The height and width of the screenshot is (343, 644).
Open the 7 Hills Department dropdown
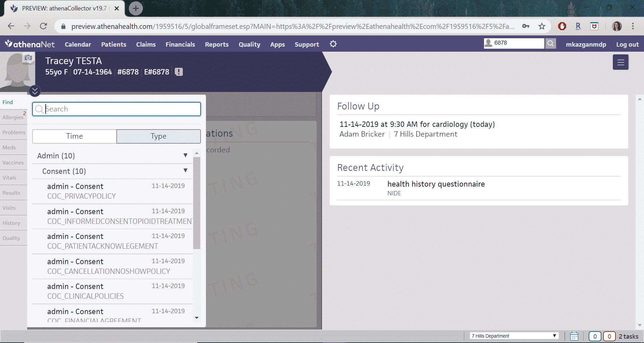514,336
